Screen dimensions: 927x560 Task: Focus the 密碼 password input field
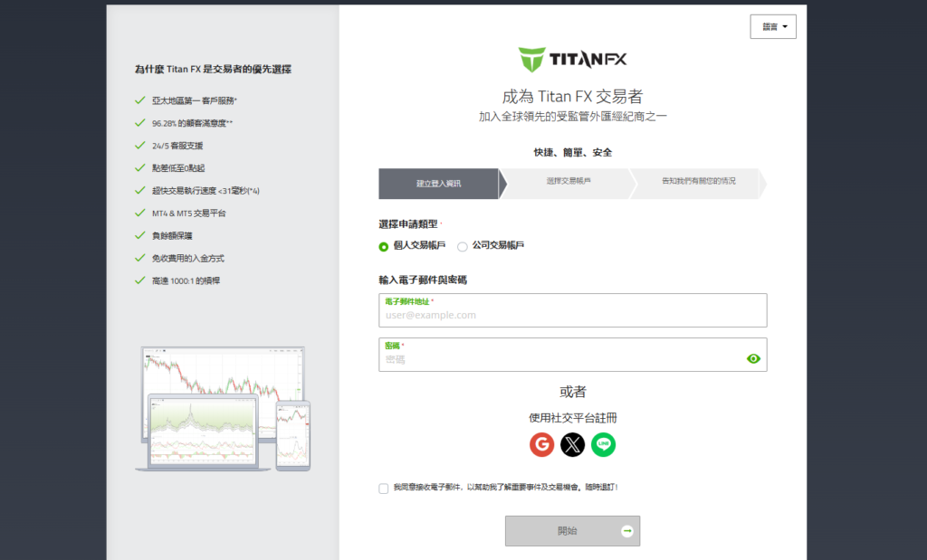(573, 355)
